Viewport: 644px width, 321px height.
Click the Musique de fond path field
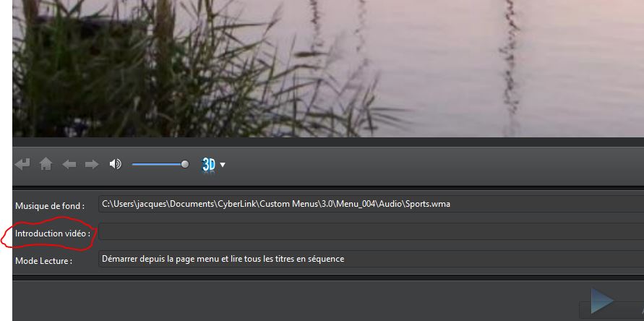pyautogui.click(x=371, y=204)
